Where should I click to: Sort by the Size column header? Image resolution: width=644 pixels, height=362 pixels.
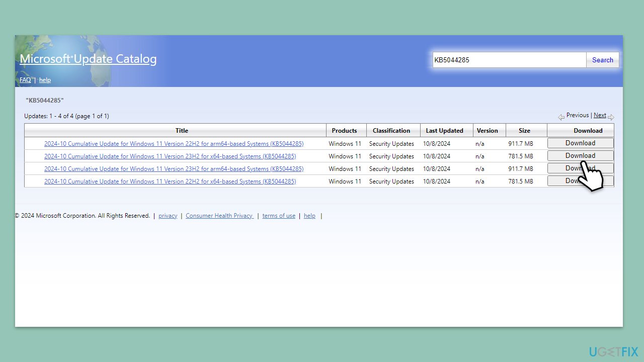525,131
